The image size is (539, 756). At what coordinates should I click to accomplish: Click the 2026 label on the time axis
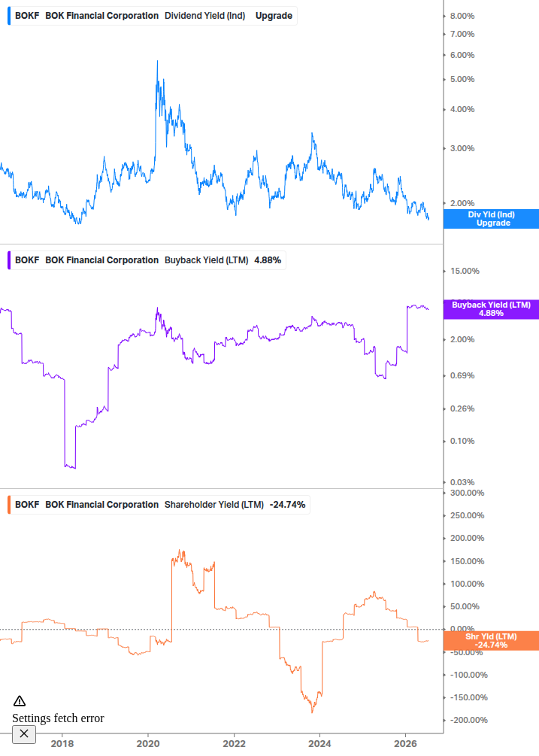coord(406,743)
